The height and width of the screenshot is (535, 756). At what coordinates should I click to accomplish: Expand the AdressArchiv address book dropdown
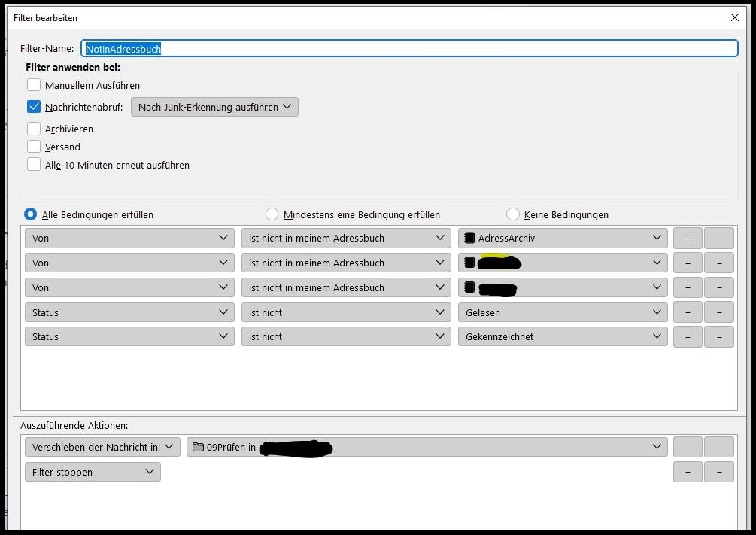562,239
